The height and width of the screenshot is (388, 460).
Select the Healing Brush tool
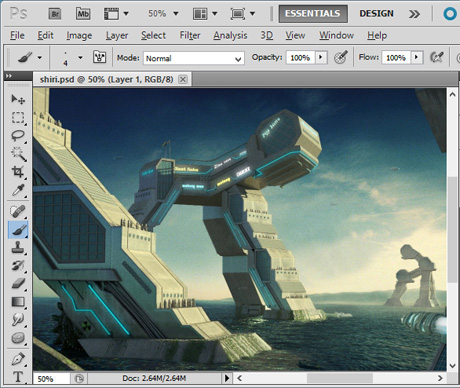click(x=18, y=211)
